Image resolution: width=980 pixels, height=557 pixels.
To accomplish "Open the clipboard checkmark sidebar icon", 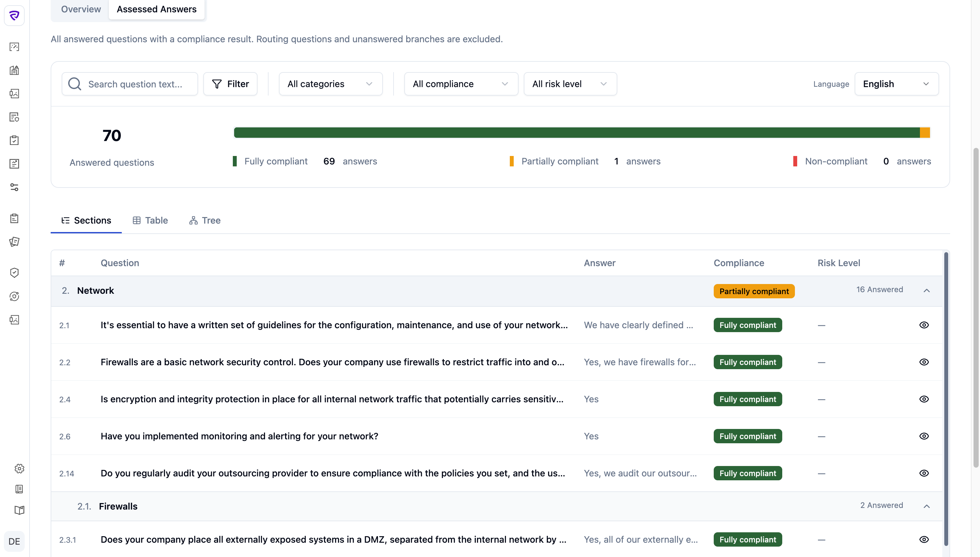I will coord(14,140).
